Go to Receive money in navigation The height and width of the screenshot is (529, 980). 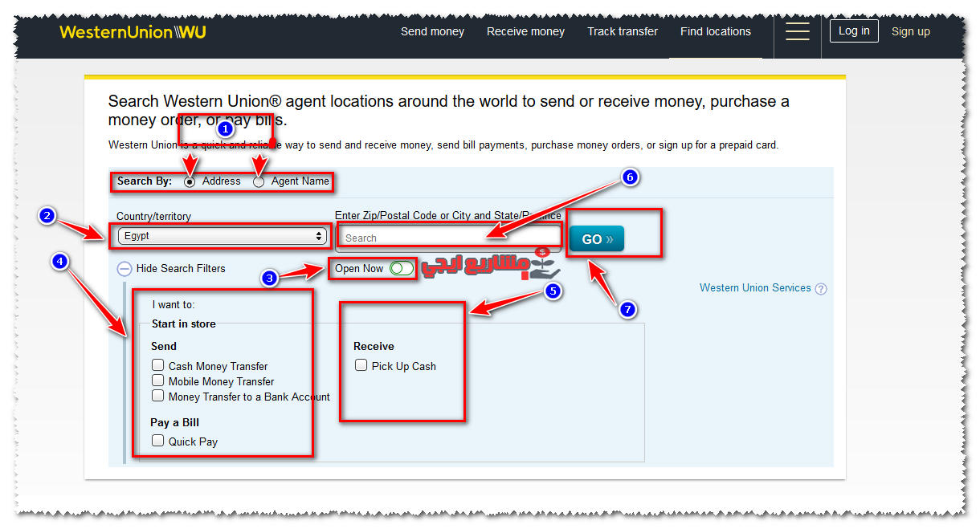point(525,31)
